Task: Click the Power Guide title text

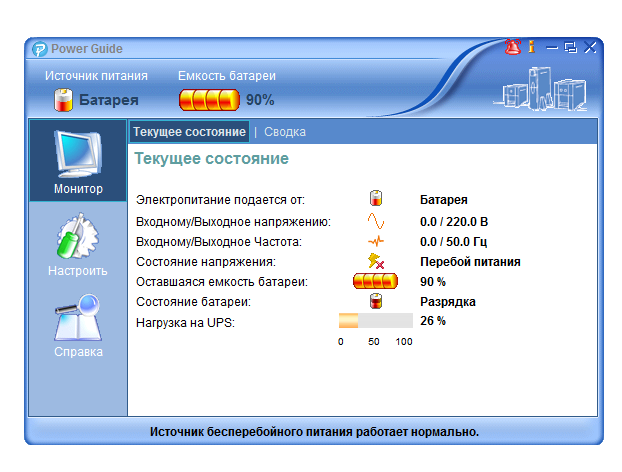Action: pyautogui.click(x=86, y=49)
